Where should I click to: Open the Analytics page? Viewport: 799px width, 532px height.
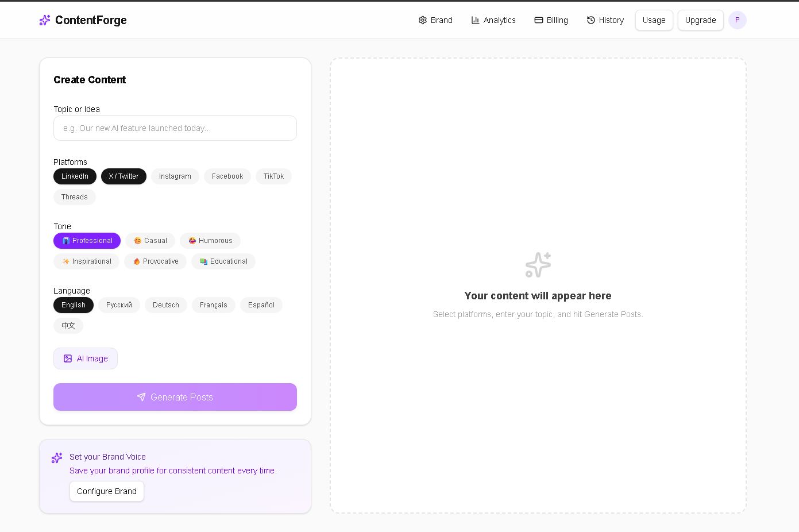[493, 20]
